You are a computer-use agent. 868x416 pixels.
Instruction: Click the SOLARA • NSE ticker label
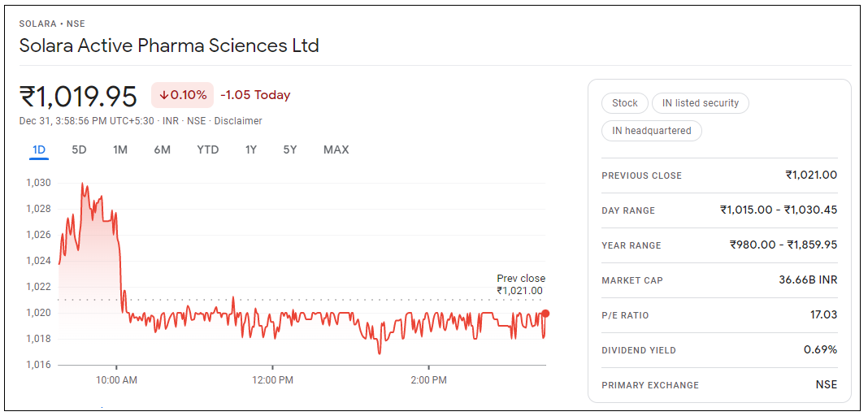(x=52, y=24)
